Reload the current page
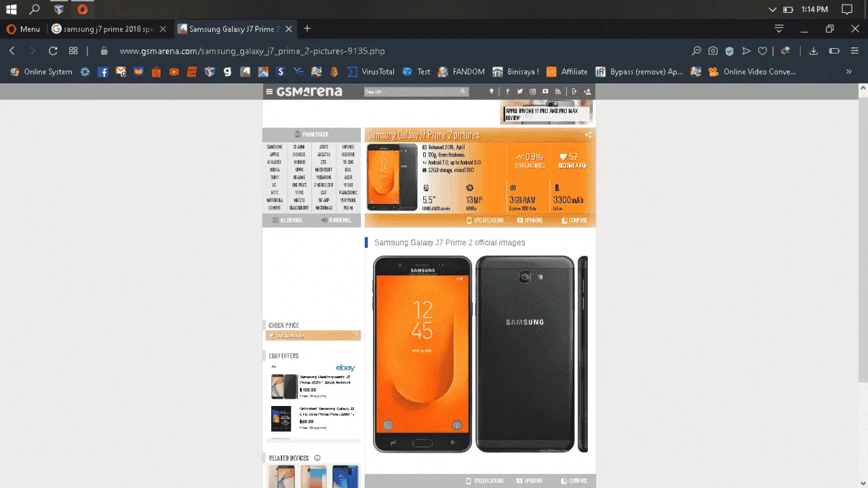868x488 pixels. point(53,51)
